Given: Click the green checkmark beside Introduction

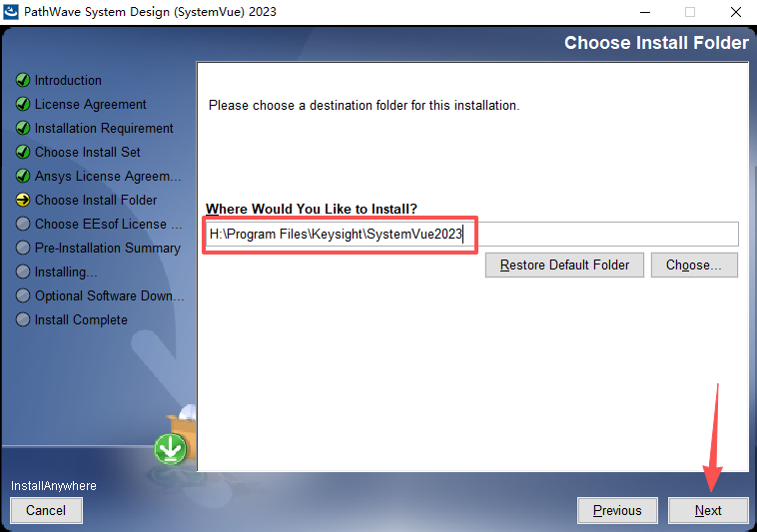Looking at the screenshot, I should pos(23,80).
